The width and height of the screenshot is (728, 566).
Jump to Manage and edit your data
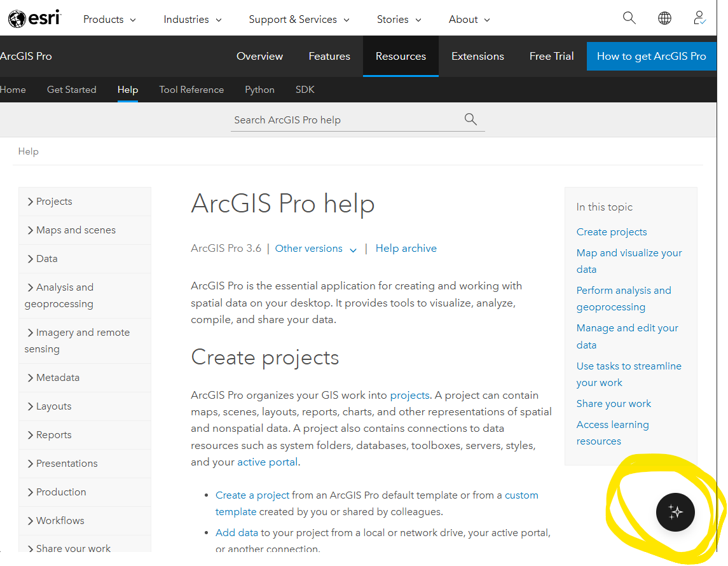[628, 336]
